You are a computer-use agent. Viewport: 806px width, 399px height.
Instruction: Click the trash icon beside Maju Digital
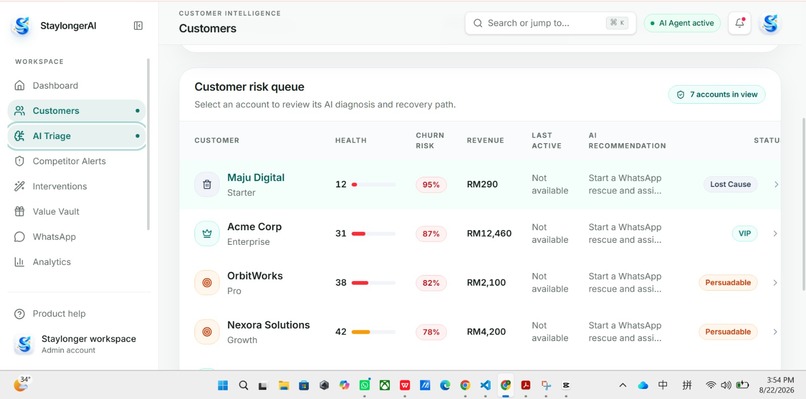pyautogui.click(x=207, y=184)
